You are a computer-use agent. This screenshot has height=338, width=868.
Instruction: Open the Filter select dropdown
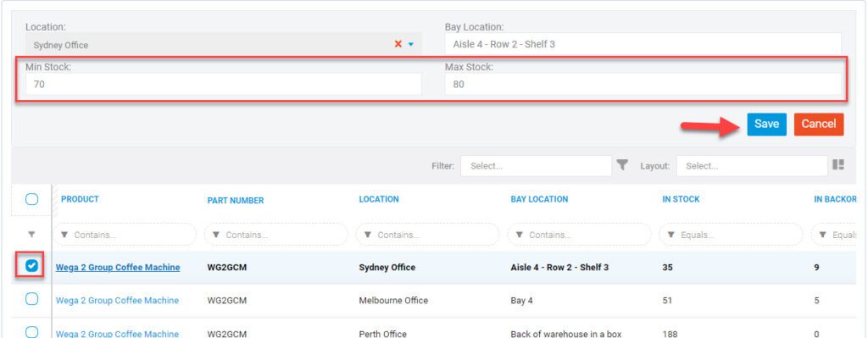pos(536,166)
